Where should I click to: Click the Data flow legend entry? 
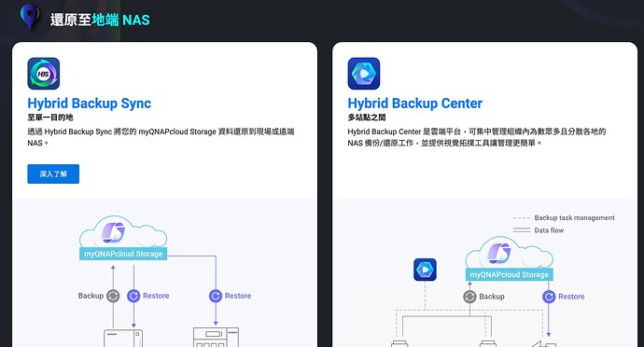coord(539,230)
